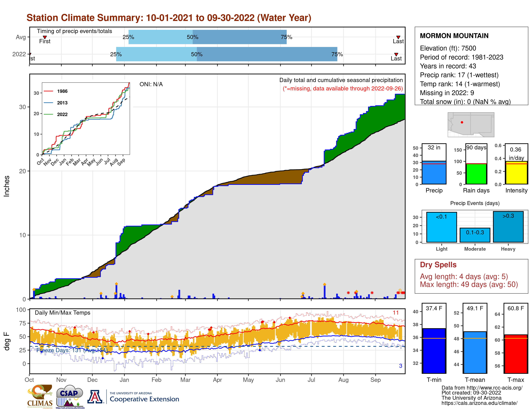The height and width of the screenshot is (411, 532).
Task: Click the light blue T-mean bar
Action: click(475, 352)
